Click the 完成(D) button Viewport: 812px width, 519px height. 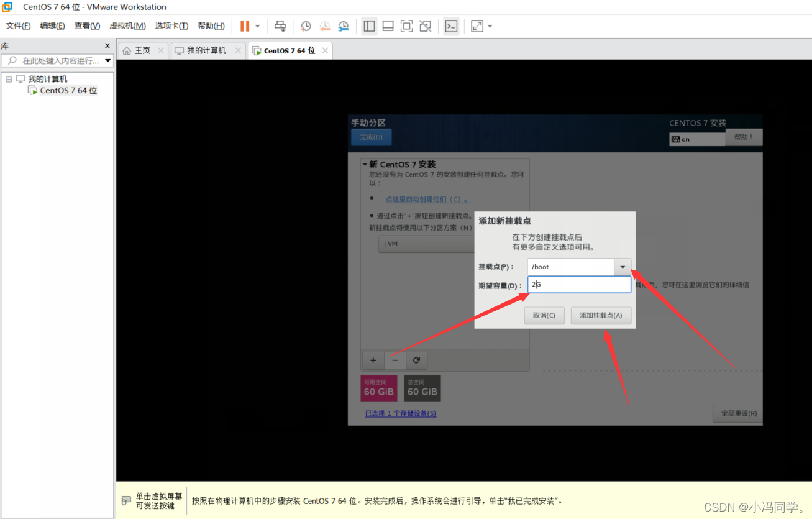371,137
